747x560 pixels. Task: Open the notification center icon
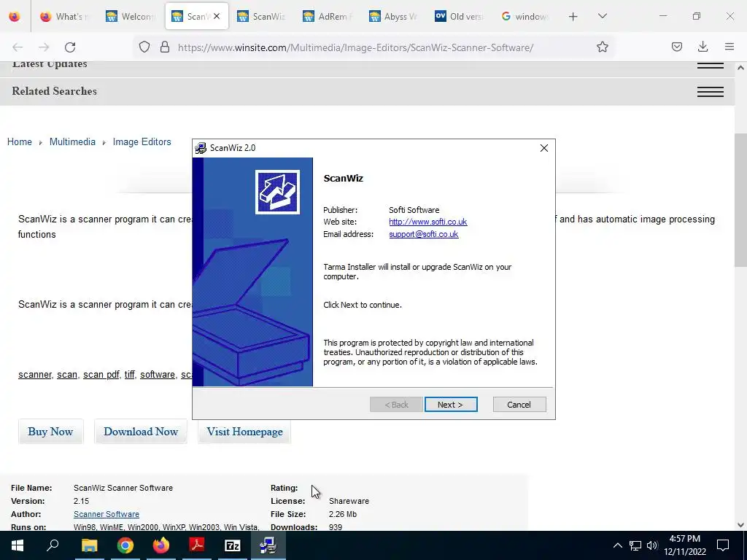click(x=723, y=545)
